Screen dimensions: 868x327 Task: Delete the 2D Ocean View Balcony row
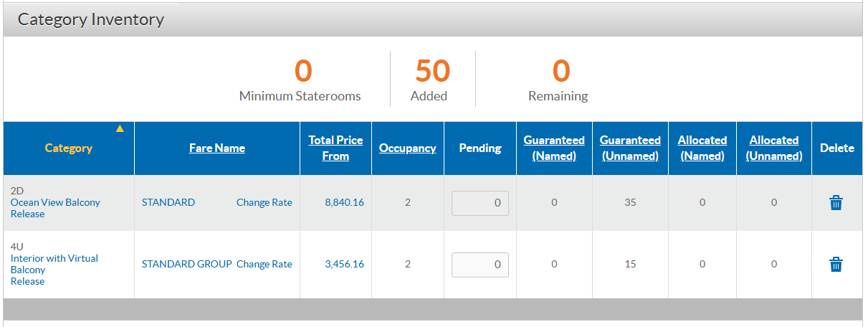(x=836, y=203)
